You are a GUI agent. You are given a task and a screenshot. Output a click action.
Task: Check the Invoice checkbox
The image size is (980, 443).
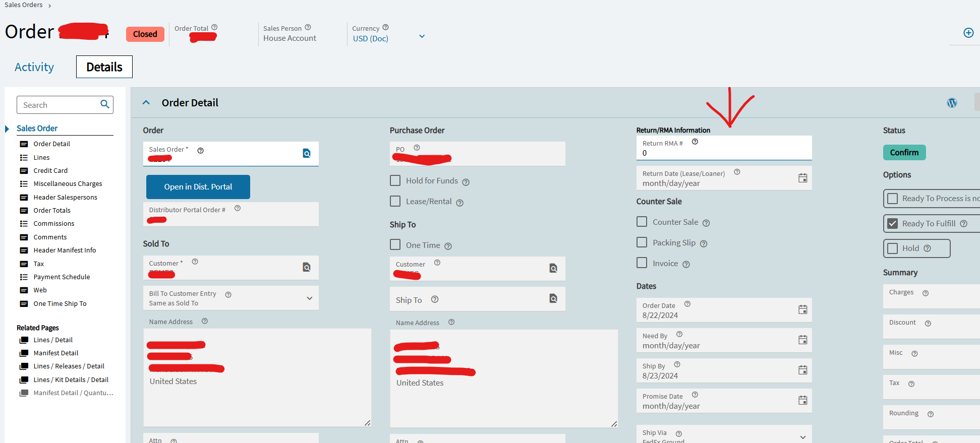[642, 263]
